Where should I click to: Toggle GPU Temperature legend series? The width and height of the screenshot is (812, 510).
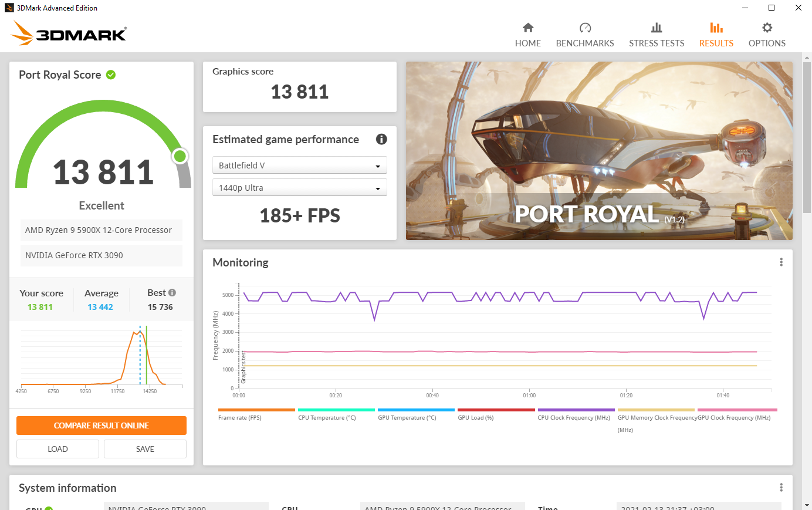point(416,414)
